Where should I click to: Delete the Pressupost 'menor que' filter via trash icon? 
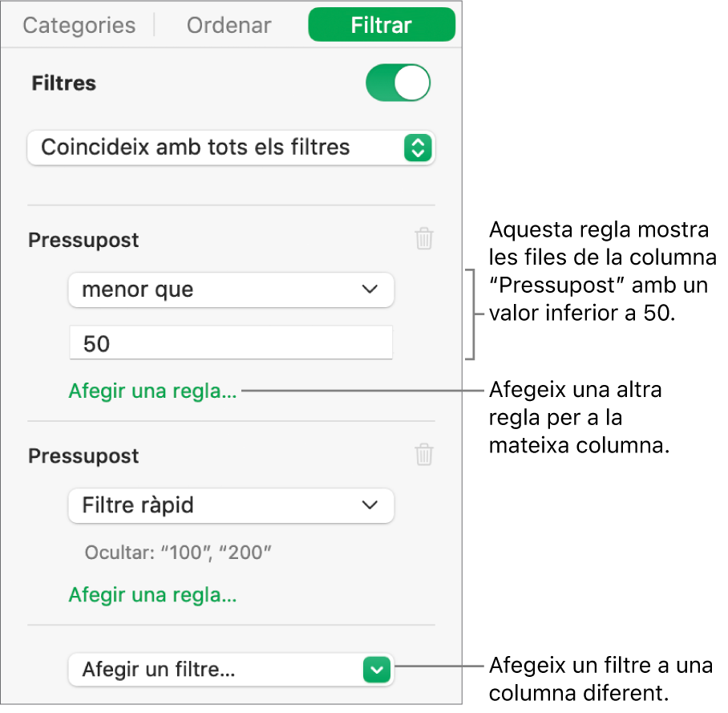click(424, 238)
